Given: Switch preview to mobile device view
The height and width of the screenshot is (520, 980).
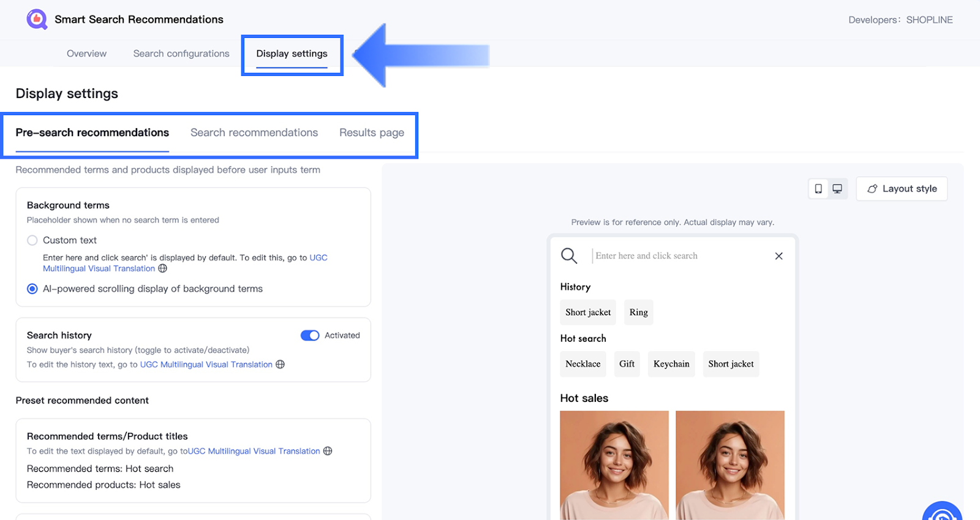Looking at the screenshot, I should point(818,189).
